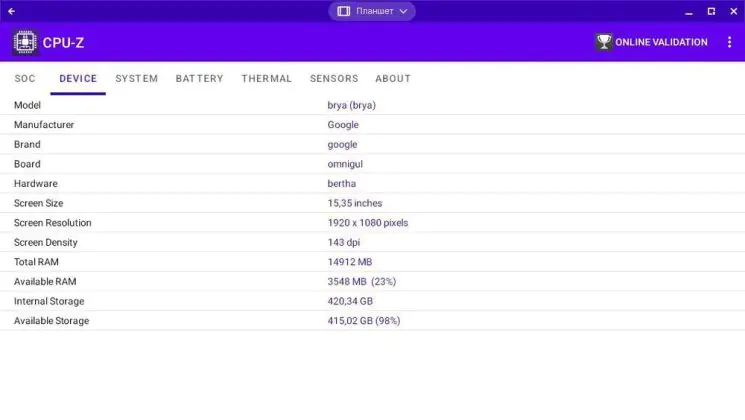Click the Screen Resolution label
Image resolution: width=745 pixels, height=420 pixels.
click(52, 223)
